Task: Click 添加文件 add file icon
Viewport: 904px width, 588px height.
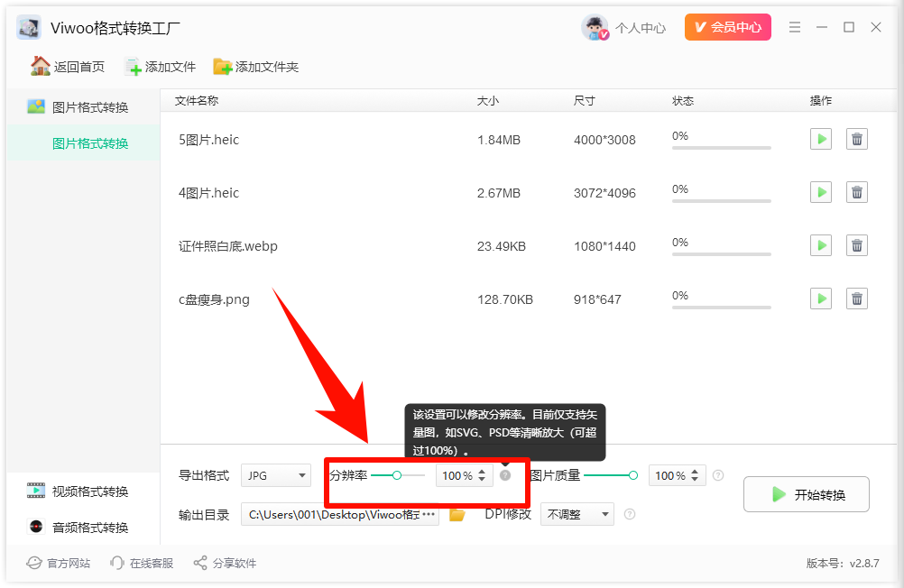Action: [x=134, y=67]
